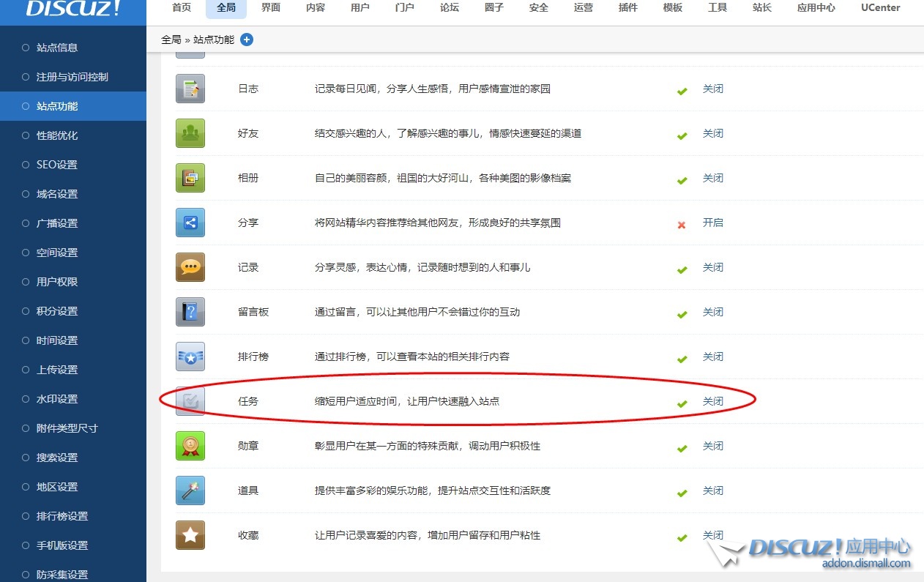Disable the 任务 feature via 关闭 link
This screenshot has width=924, height=582.
pyautogui.click(x=712, y=401)
